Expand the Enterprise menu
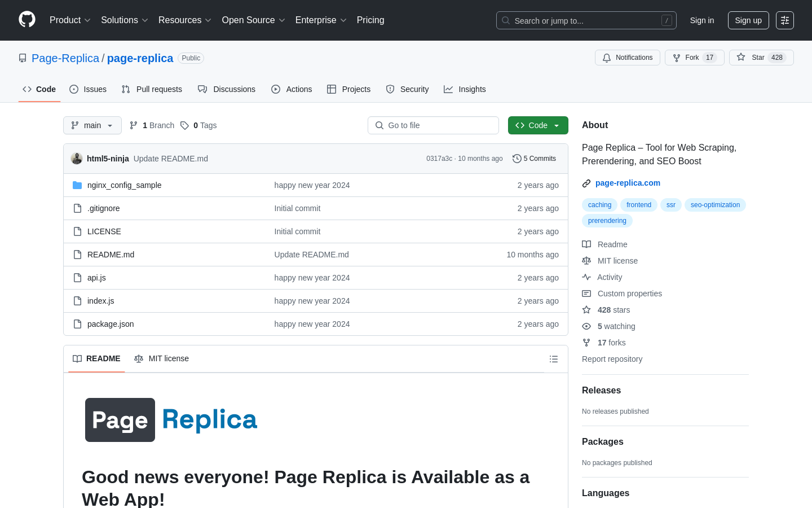Image resolution: width=812 pixels, height=508 pixels. [321, 20]
